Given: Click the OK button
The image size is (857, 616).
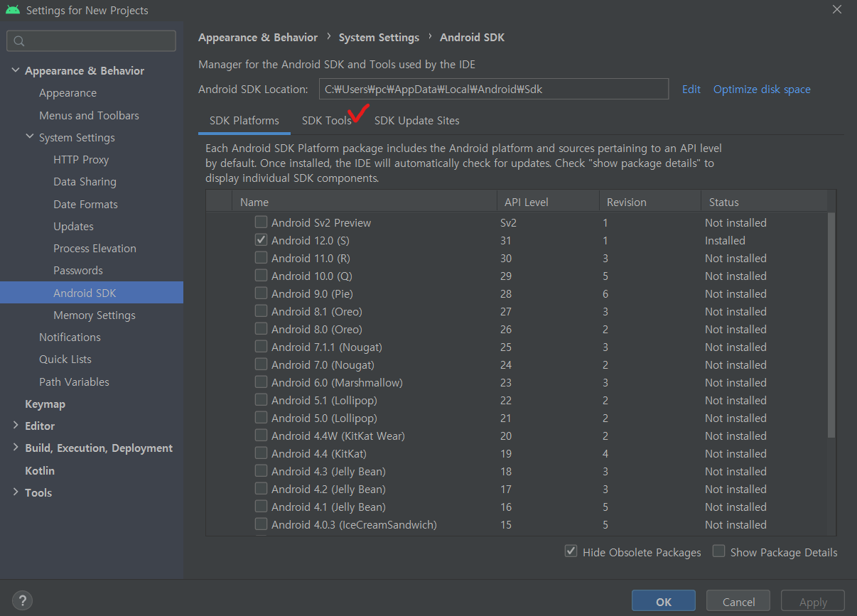Looking at the screenshot, I should (x=664, y=601).
